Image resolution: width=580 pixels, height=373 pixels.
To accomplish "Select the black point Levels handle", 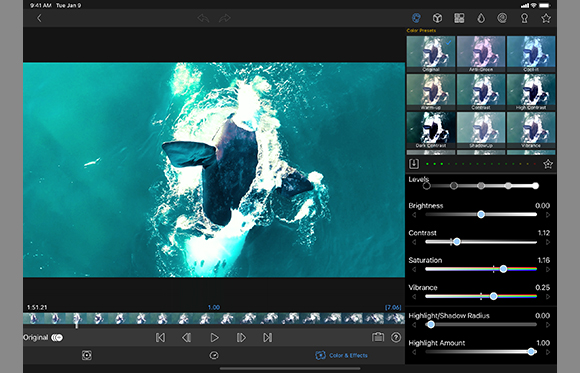I will 426,186.
